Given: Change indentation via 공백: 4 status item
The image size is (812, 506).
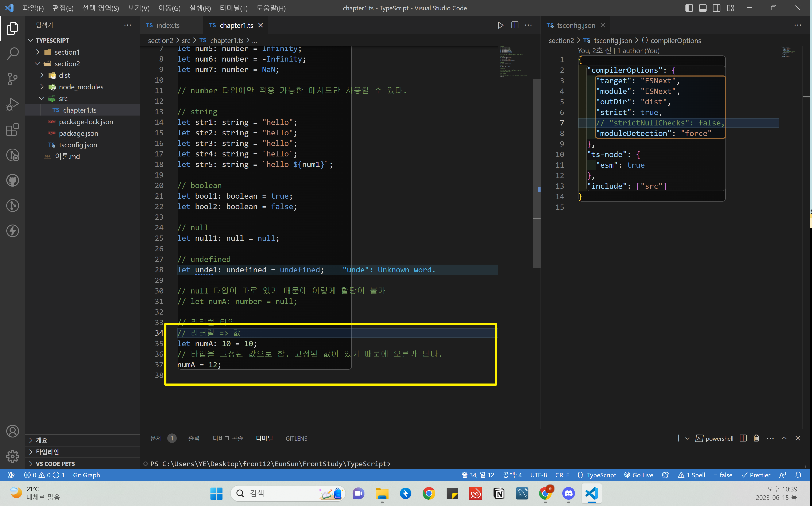Looking at the screenshot, I should click(512, 475).
